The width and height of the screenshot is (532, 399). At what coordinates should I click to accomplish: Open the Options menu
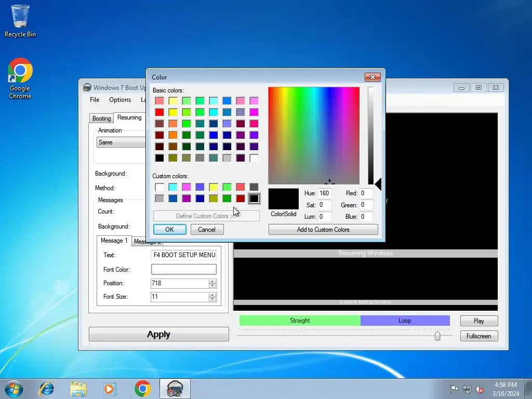click(120, 100)
